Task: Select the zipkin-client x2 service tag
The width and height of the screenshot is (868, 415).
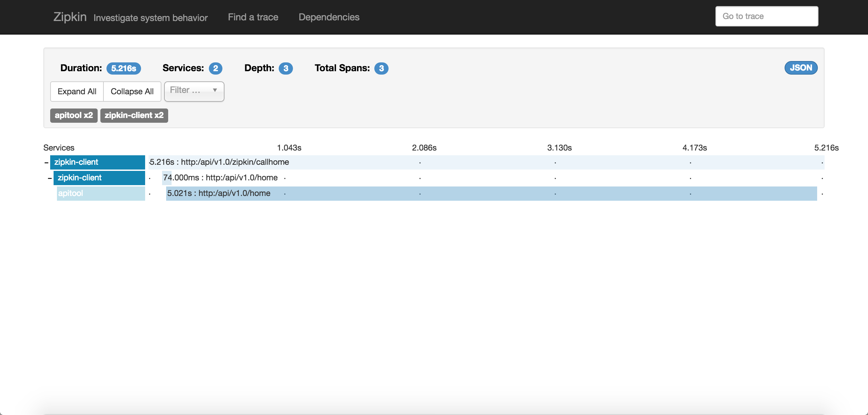Action: (x=134, y=115)
